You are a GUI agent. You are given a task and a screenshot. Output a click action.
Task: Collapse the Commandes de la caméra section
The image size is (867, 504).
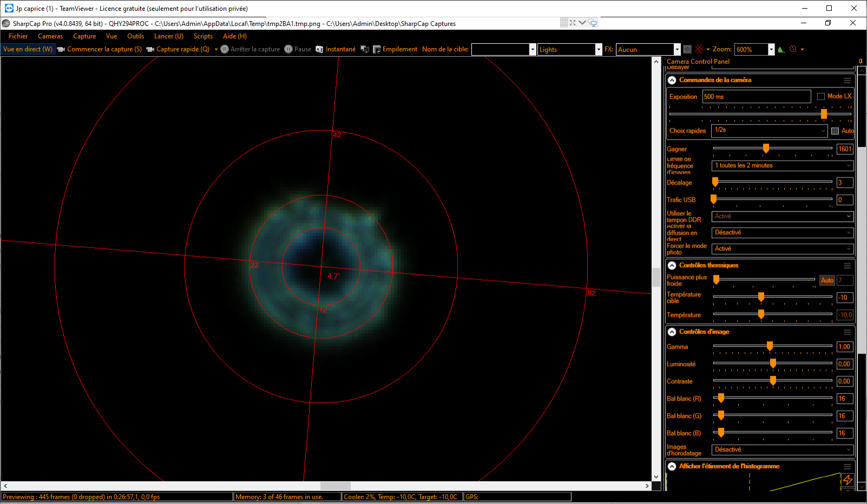click(672, 80)
